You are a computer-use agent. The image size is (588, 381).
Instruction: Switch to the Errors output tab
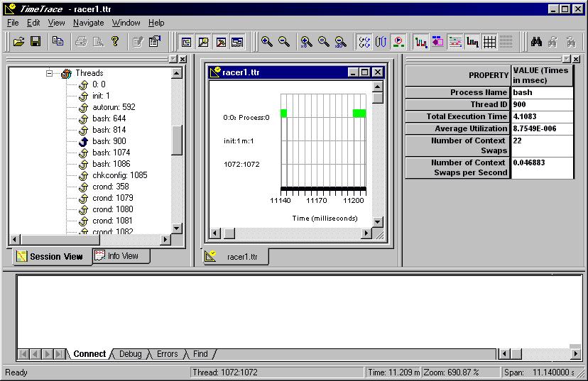click(168, 354)
